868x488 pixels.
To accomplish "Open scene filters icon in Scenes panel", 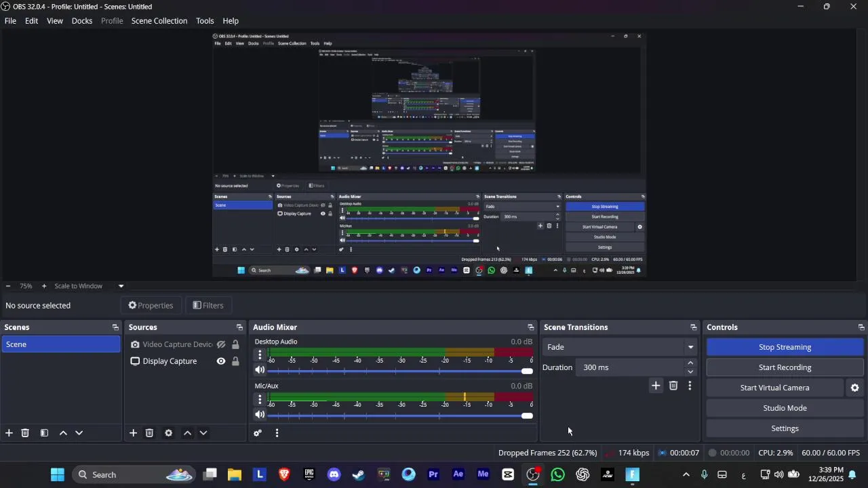I will pos(44,433).
